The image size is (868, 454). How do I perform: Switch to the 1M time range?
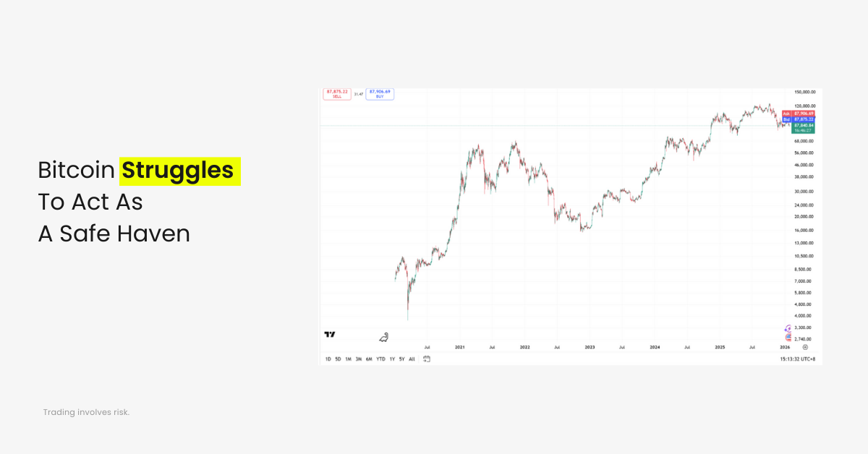click(x=348, y=359)
